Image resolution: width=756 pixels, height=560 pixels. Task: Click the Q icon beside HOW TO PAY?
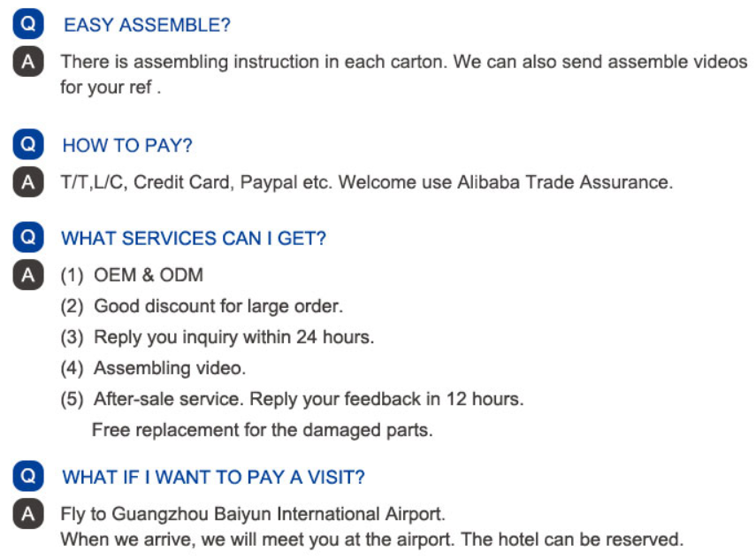pos(28,144)
